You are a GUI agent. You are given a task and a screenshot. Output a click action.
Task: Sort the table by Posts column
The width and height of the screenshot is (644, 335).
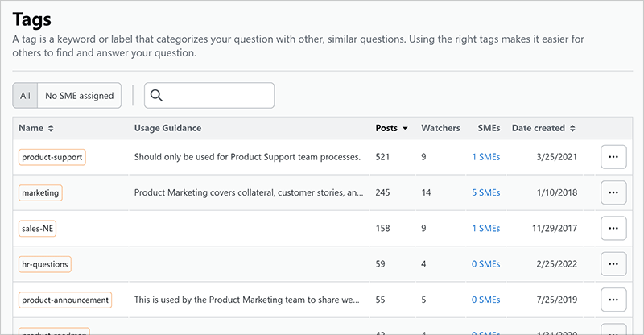click(x=391, y=128)
